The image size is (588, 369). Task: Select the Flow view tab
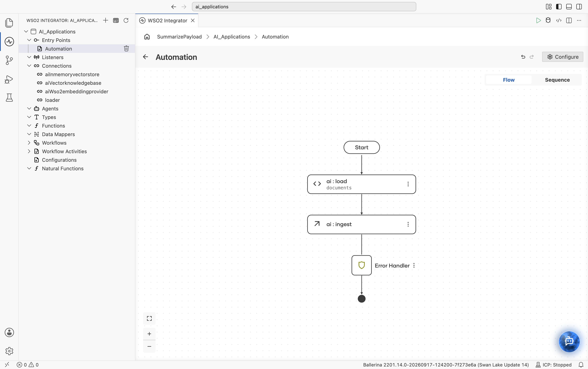coord(509,80)
